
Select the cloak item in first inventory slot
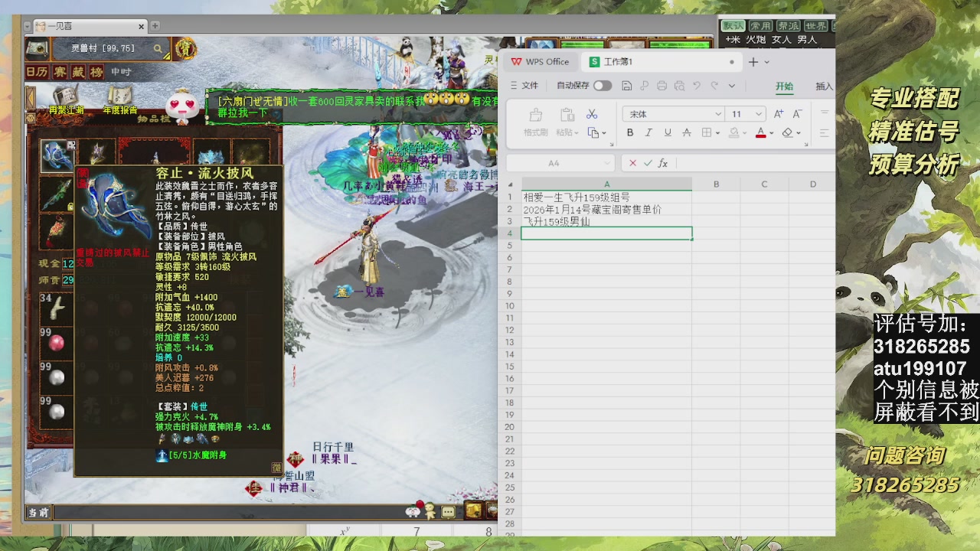[57, 155]
